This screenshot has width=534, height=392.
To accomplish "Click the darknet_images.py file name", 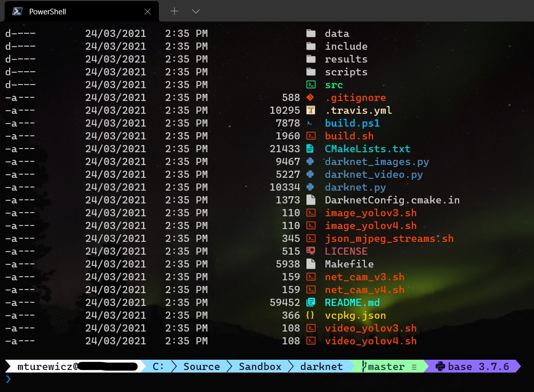I will point(377,162).
